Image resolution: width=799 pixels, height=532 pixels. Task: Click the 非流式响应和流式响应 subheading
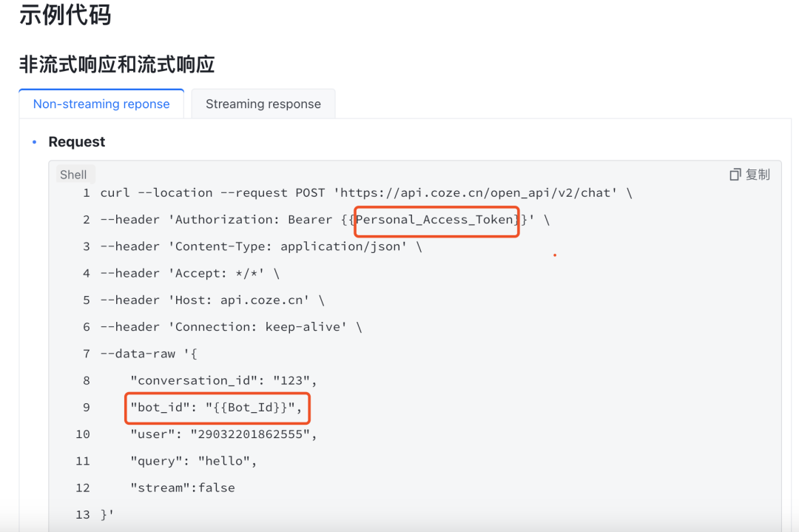click(117, 64)
